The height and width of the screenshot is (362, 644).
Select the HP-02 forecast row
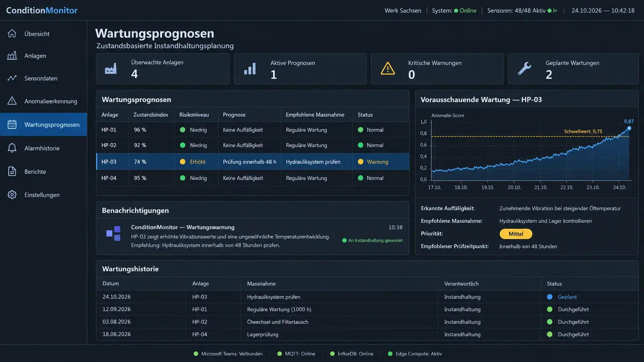point(253,145)
